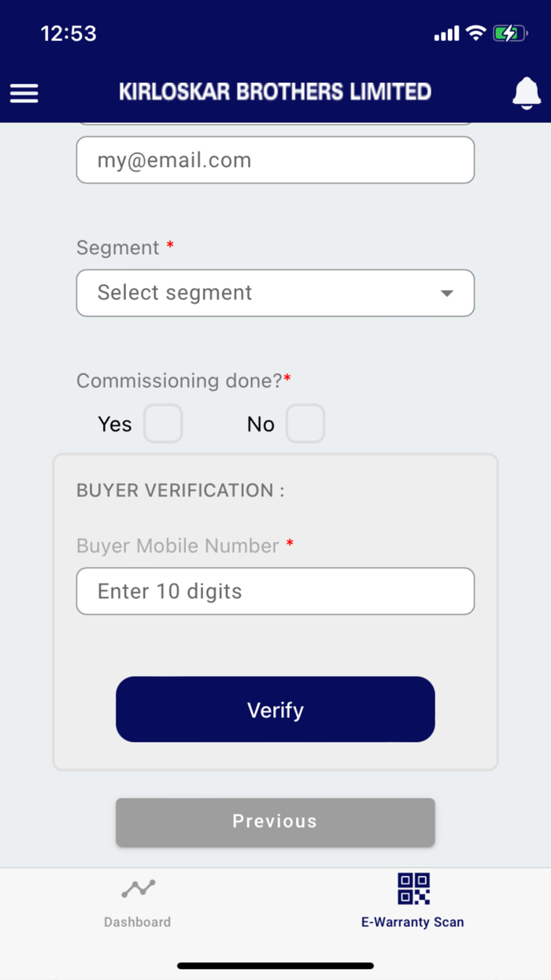The image size is (551, 980).
Task: Tap the cellular signal bars icon
Action: point(446,34)
